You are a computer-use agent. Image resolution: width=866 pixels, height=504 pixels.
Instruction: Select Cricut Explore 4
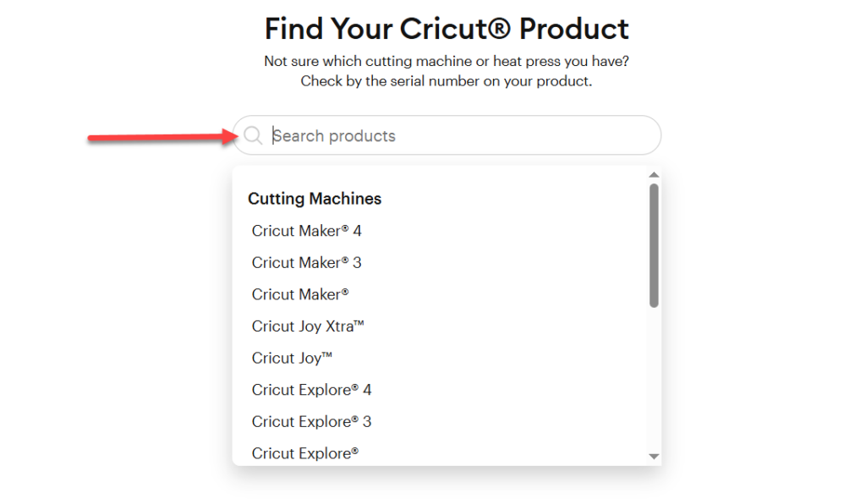[x=311, y=389]
